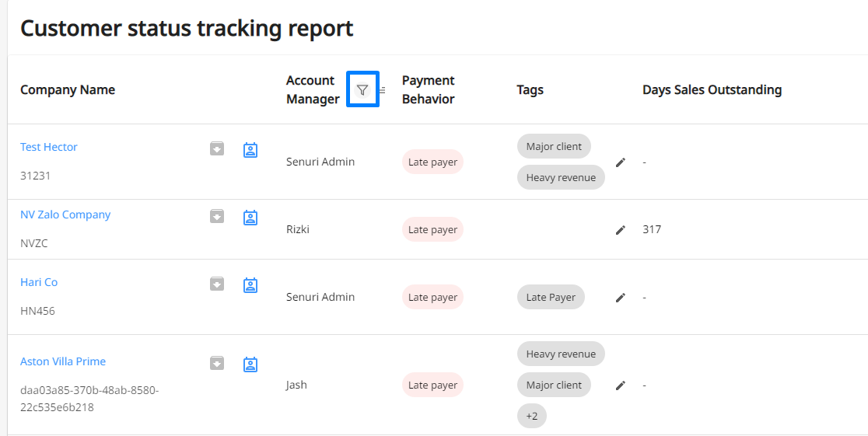Open the Hari Co company link
This screenshot has height=436, width=868.
[39, 282]
